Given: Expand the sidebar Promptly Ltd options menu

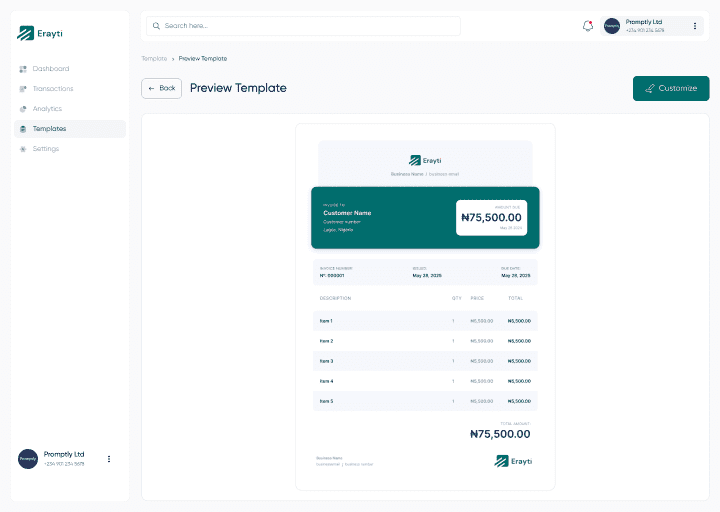Looking at the screenshot, I should (x=109, y=459).
